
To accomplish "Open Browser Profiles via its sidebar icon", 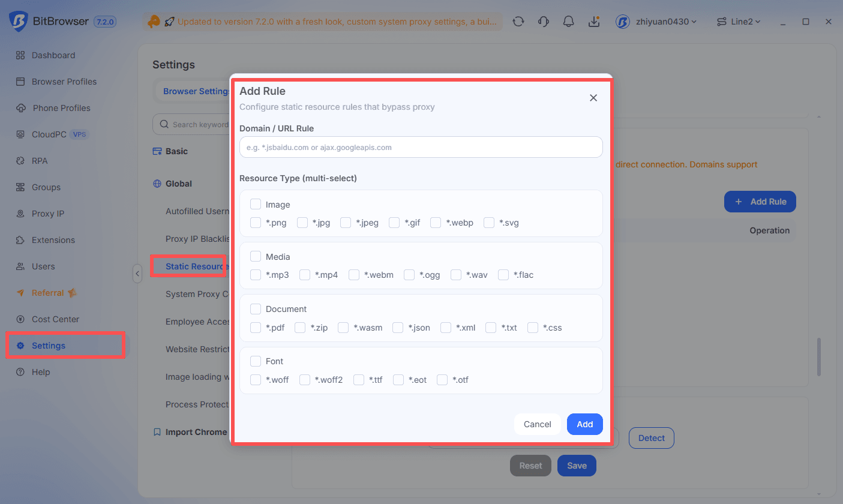I will (20, 82).
